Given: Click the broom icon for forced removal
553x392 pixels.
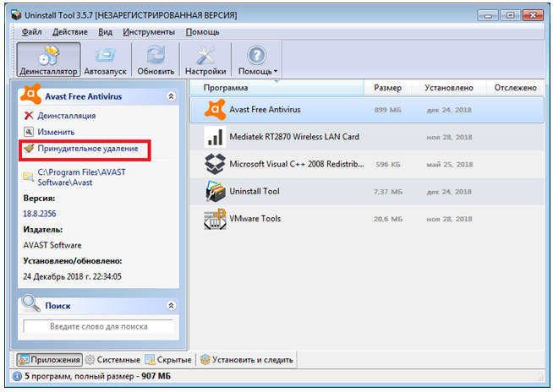Looking at the screenshot, I should click(29, 149).
